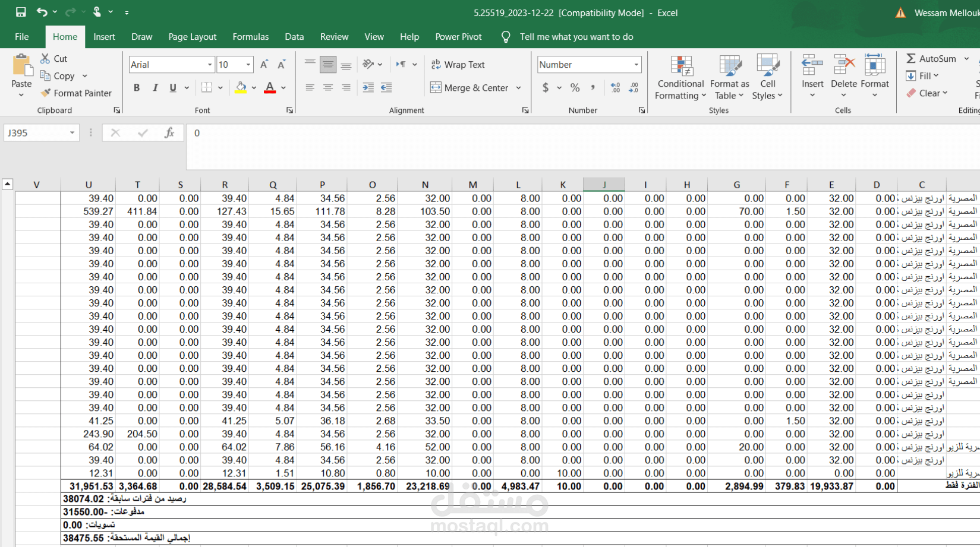The width and height of the screenshot is (980, 547).
Task: Click the Format cells button
Action: pos(875,76)
